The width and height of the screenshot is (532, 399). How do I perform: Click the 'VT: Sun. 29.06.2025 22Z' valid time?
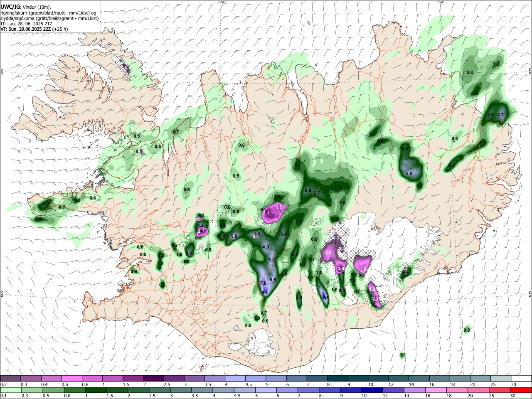(x=26, y=29)
